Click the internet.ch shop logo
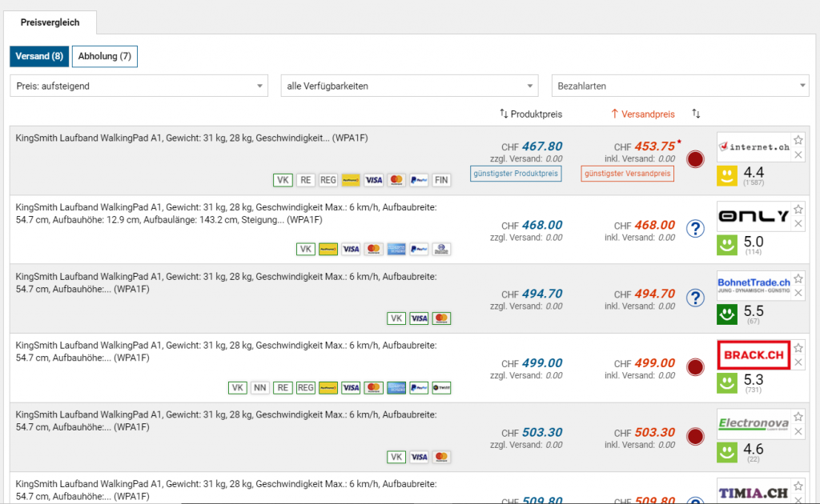The height and width of the screenshot is (504, 820). point(754,147)
